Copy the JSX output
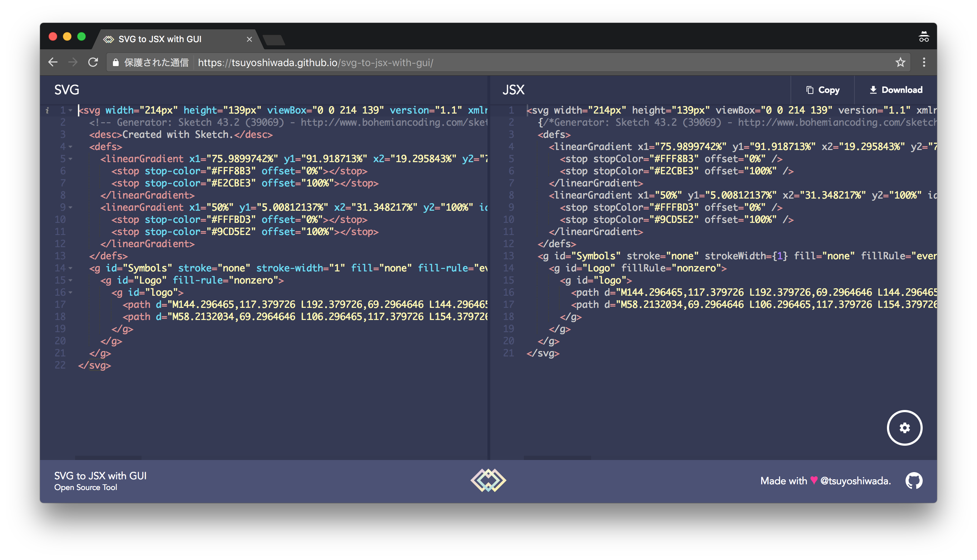This screenshot has height=560, width=977. (823, 90)
